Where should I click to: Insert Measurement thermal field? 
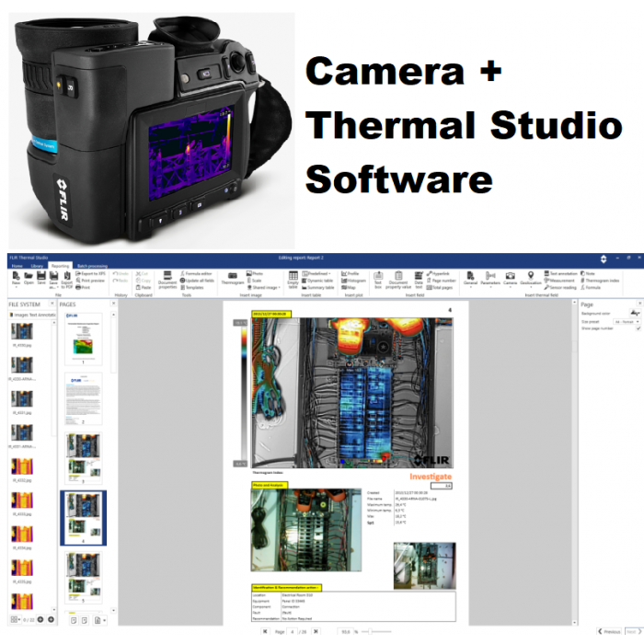click(559, 281)
